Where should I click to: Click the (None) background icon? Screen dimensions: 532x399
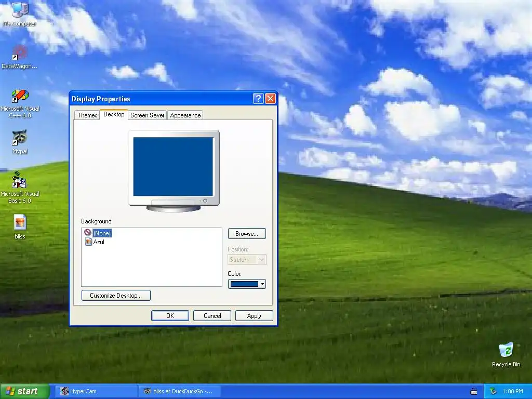(88, 232)
